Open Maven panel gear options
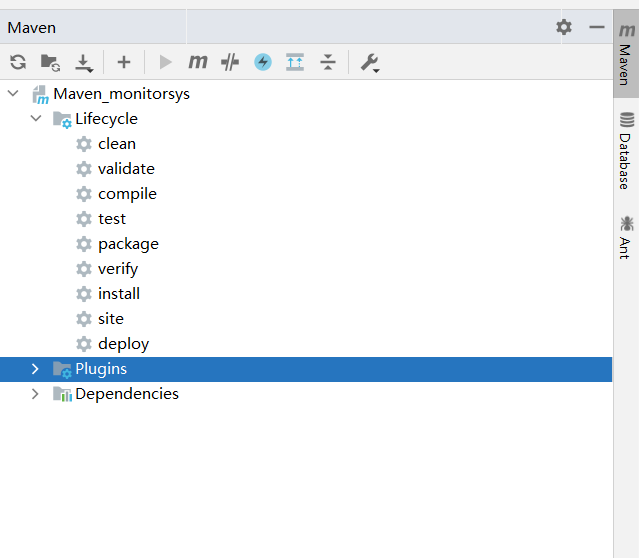Image resolution: width=639 pixels, height=558 pixels. pos(564,27)
